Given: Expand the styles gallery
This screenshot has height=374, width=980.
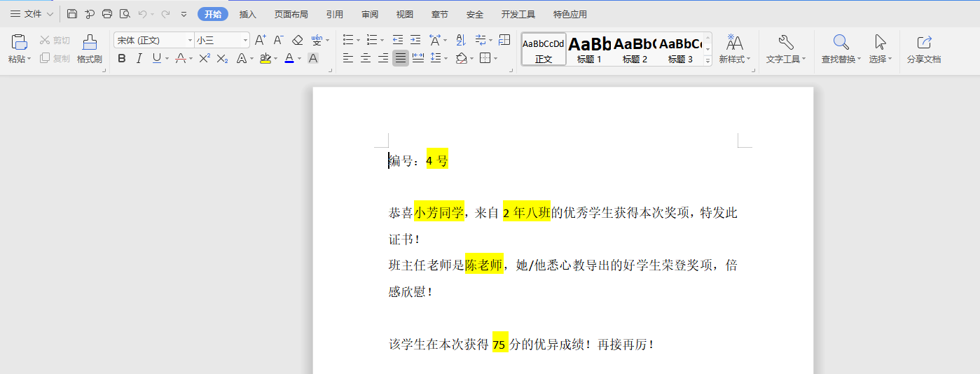Looking at the screenshot, I should tap(708, 62).
